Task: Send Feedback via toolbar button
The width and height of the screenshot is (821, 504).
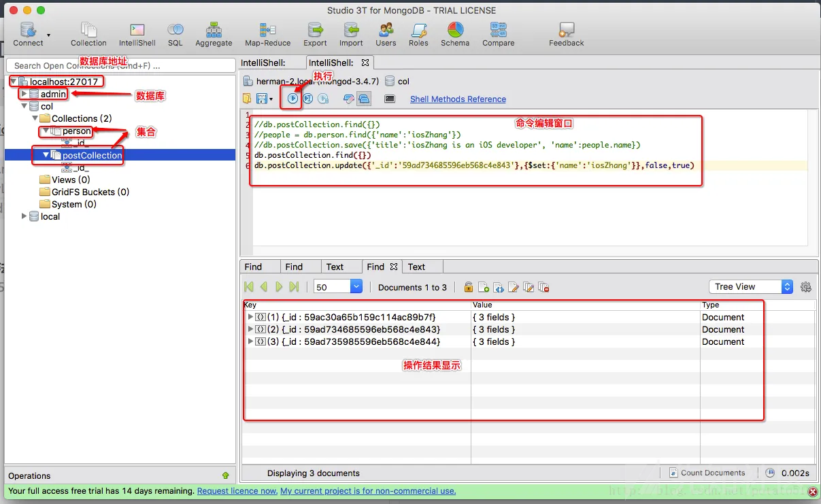Action: pyautogui.click(x=567, y=34)
